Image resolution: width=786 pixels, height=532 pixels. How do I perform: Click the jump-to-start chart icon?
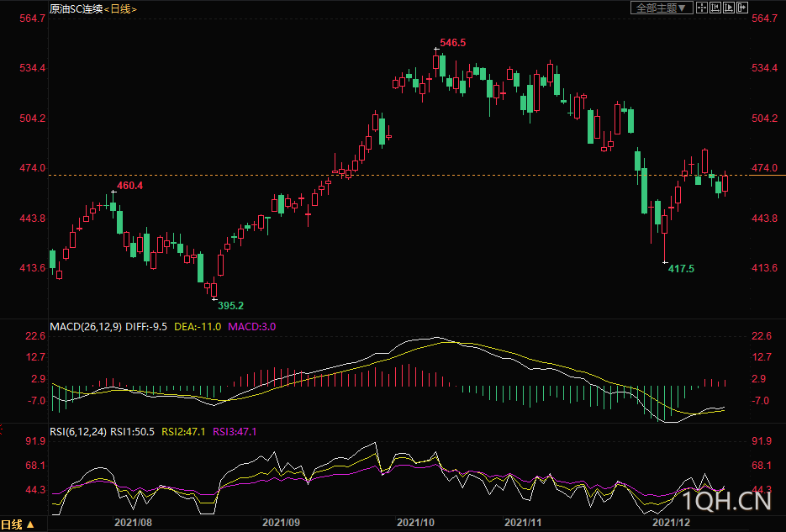tap(715, 8)
